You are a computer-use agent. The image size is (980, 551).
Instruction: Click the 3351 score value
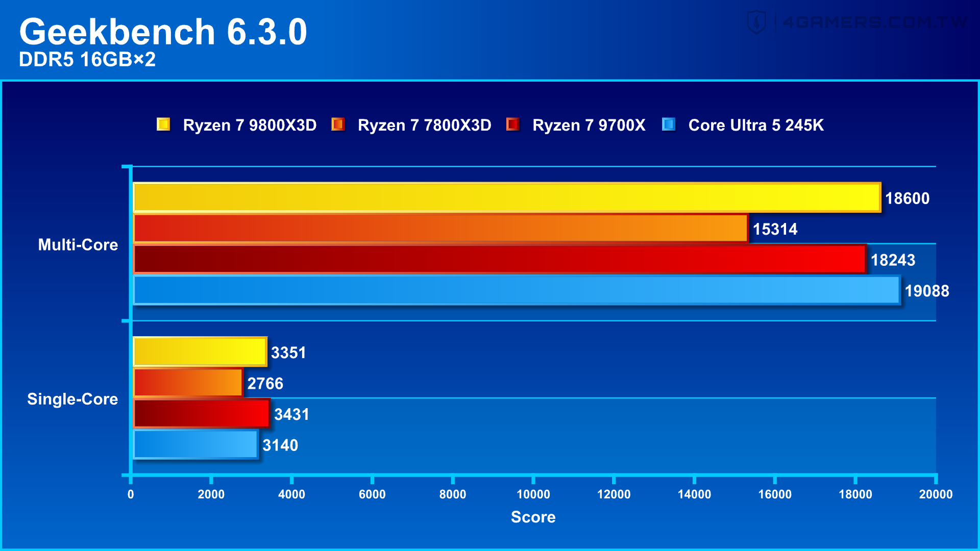point(288,353)
